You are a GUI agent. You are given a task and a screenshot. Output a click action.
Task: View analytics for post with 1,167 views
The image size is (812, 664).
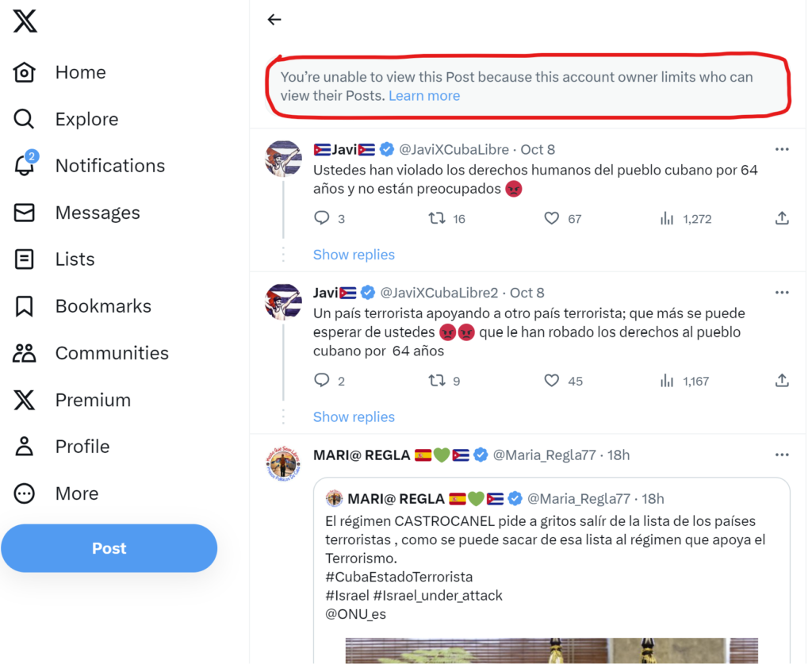click(x=667, y=381)
